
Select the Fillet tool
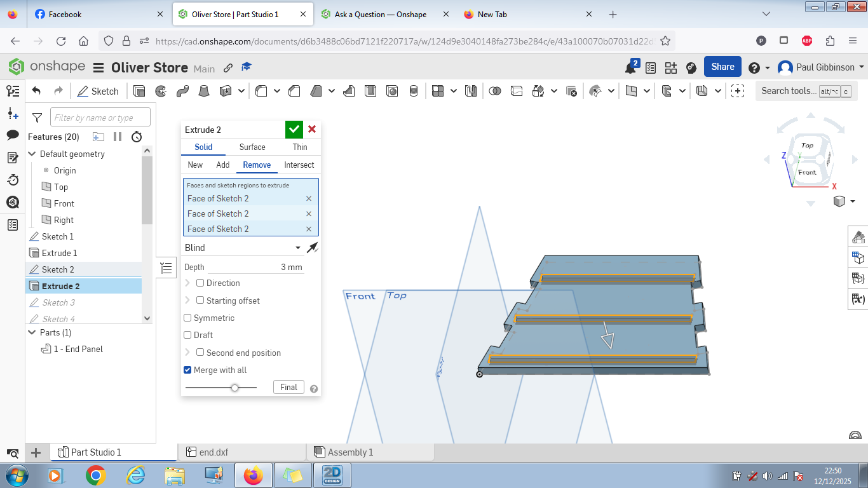[261, 91]
